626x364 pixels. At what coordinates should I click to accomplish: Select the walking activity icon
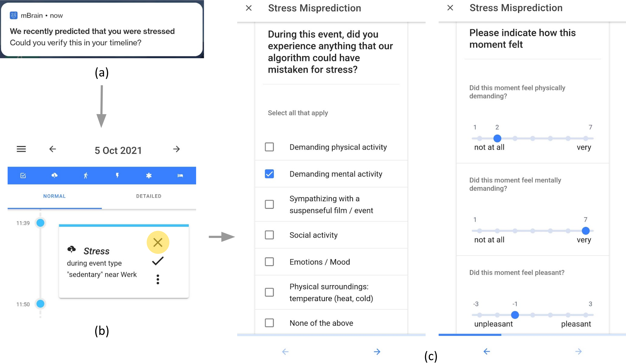pyautogui.click(x=86, y=175)
